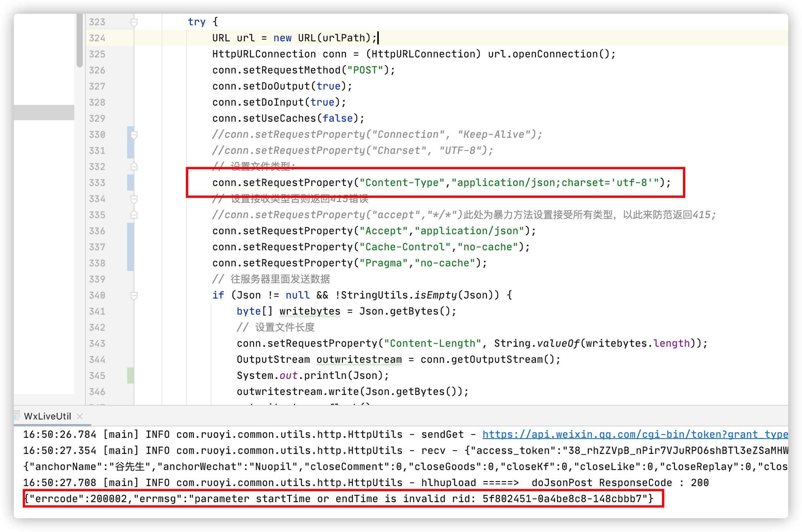Click fold end marker at line 335
802x532 pixels.
(x=134, y=215)
